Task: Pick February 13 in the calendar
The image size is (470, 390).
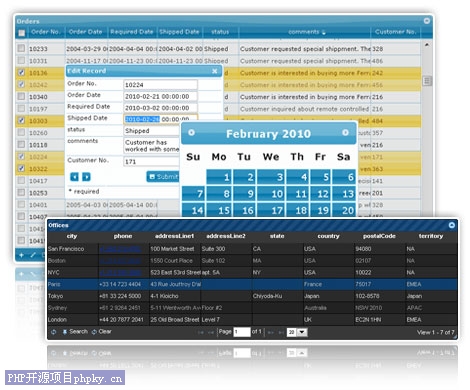Action: pos(344,194)
